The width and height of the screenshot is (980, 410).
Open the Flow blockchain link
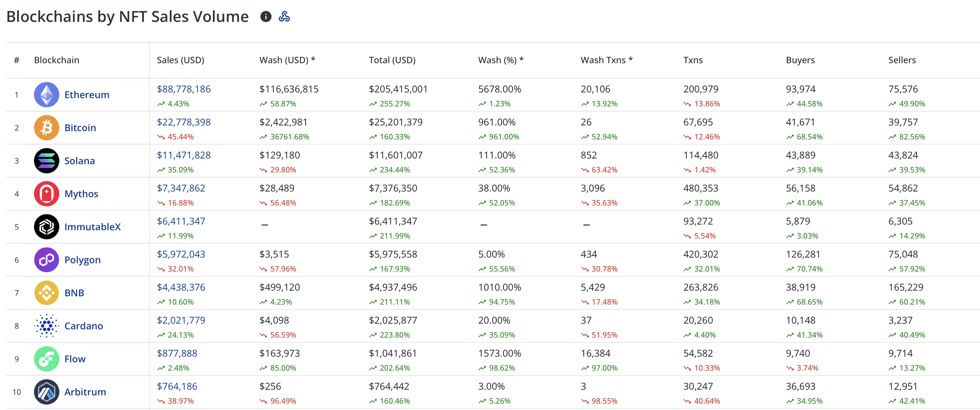(75, 359)
